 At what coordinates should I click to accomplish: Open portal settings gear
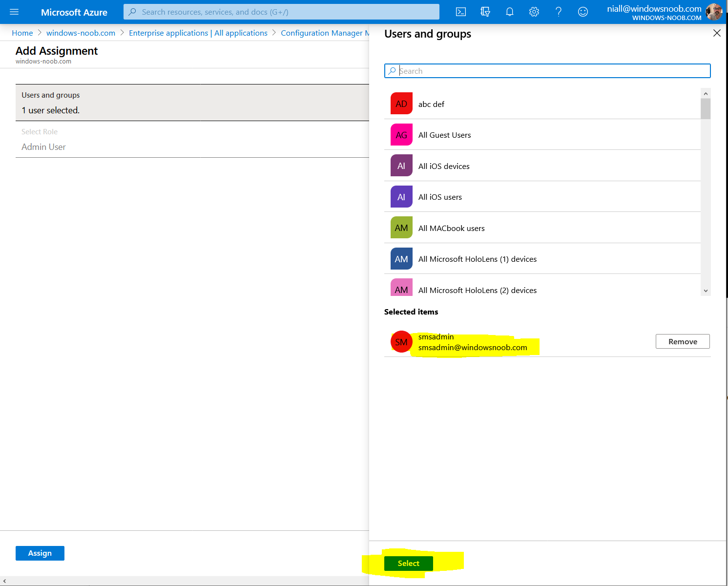pyautogui.click(x=534, y=12)
